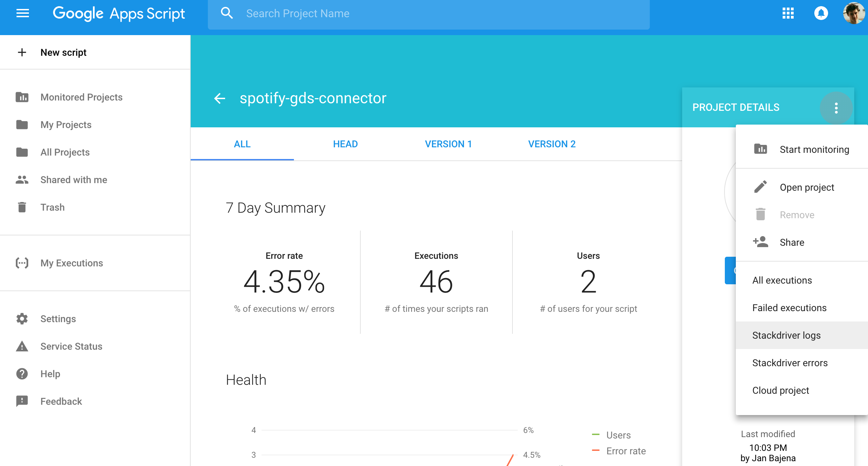This screenshot has height=466, width=868.
Task: Open All executions from the menu
Action: click(802, 280)
